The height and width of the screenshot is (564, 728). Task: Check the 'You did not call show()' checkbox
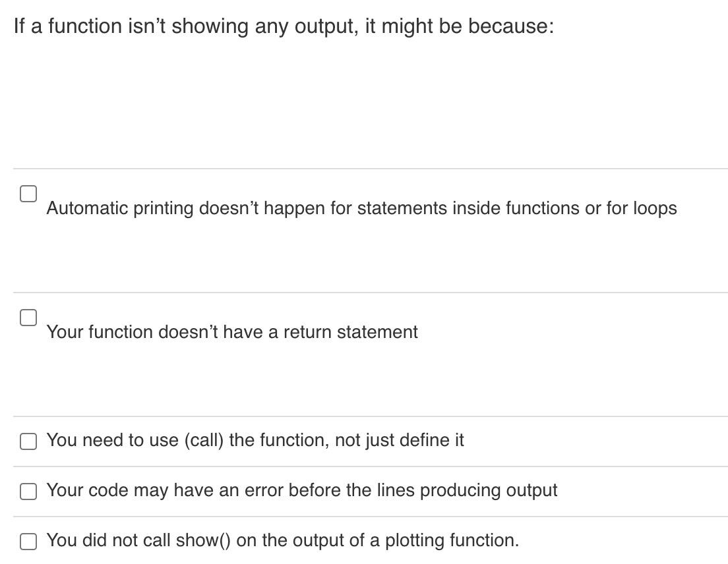(28, 542)
